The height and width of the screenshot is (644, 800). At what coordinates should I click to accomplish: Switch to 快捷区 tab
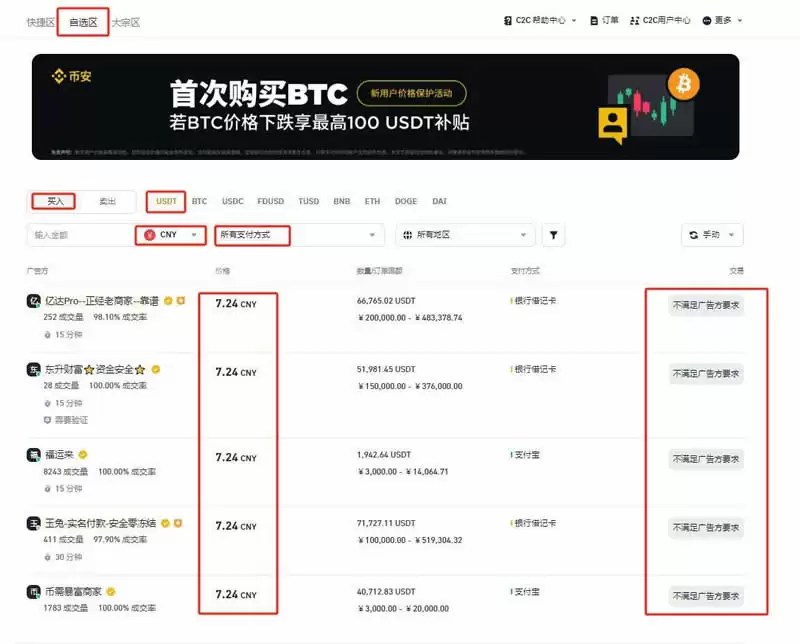tap(41, 22)
